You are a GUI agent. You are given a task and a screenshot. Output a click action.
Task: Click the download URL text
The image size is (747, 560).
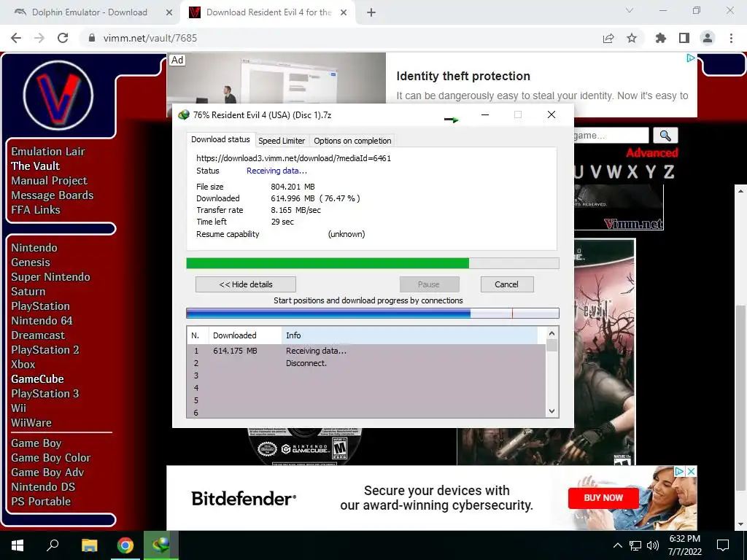pyautogui.click(x=293, y=158)
